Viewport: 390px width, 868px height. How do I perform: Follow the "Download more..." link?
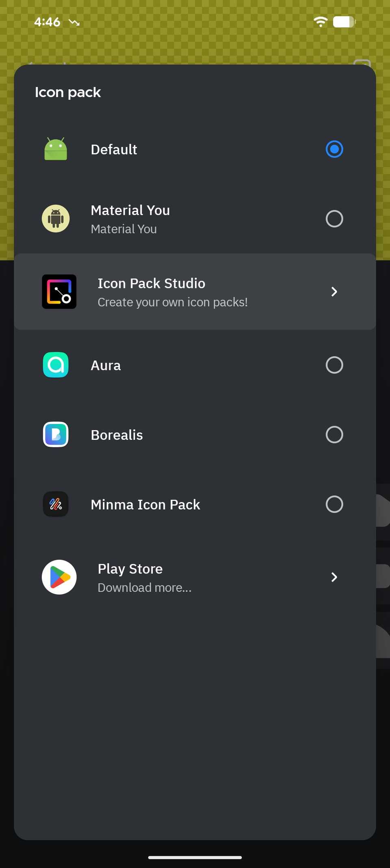click(x=145, y=588)
